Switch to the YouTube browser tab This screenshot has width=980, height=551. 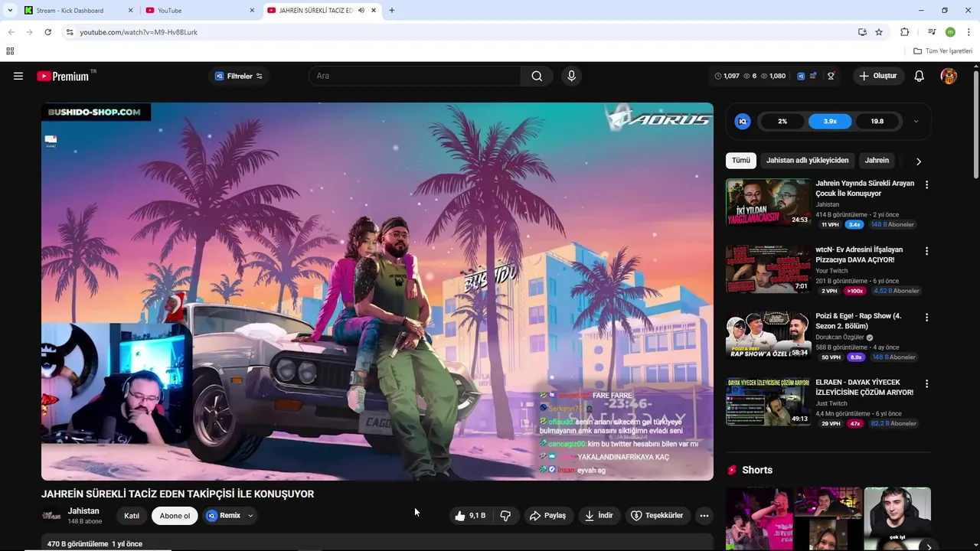[x=201, y=11]
